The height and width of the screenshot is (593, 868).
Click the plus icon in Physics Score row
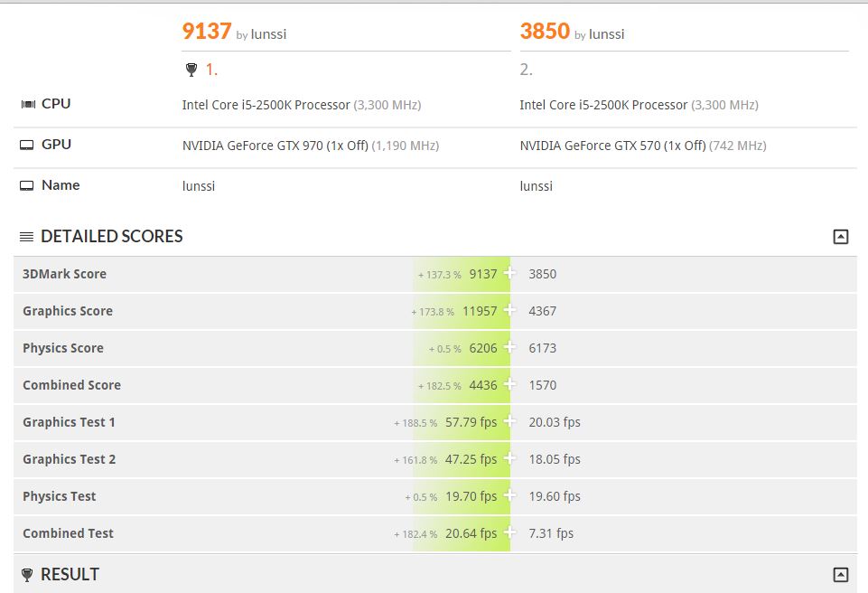(509, 348)
